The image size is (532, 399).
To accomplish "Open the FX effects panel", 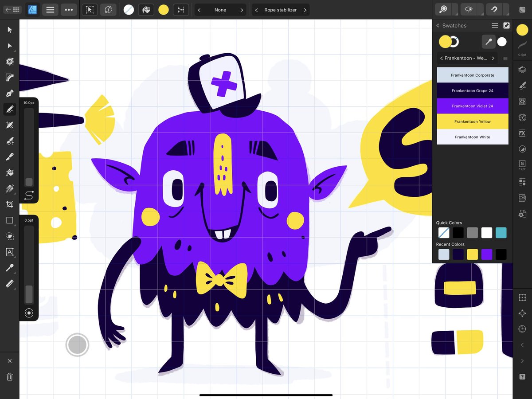I will coord(522,133).
